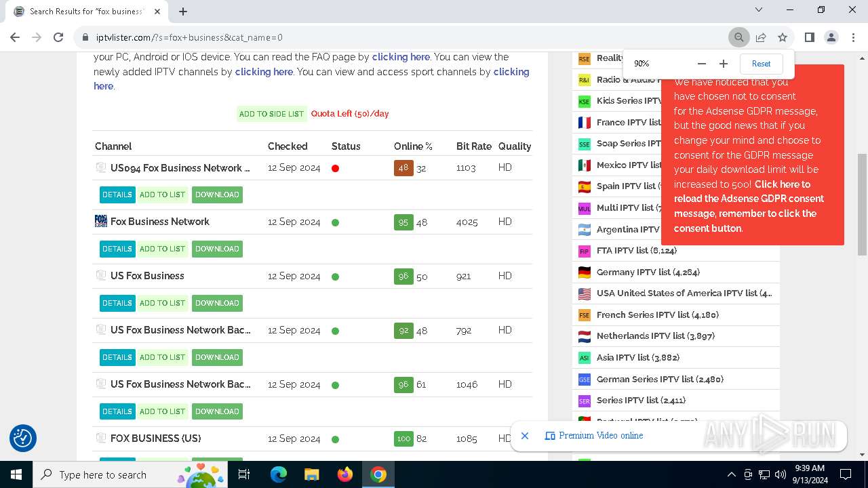
Task: Download the US094 Fox Business Network channel
Action: tap(217, 195)
